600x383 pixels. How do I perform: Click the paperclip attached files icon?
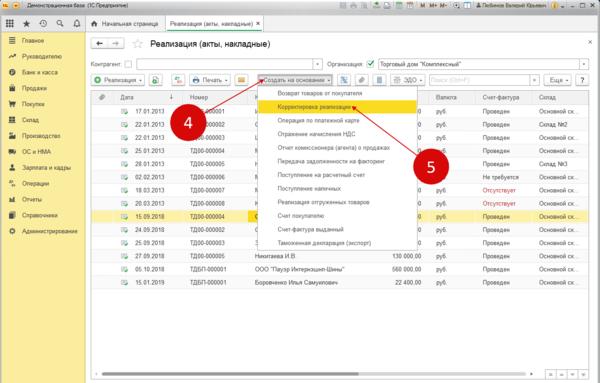362,80
